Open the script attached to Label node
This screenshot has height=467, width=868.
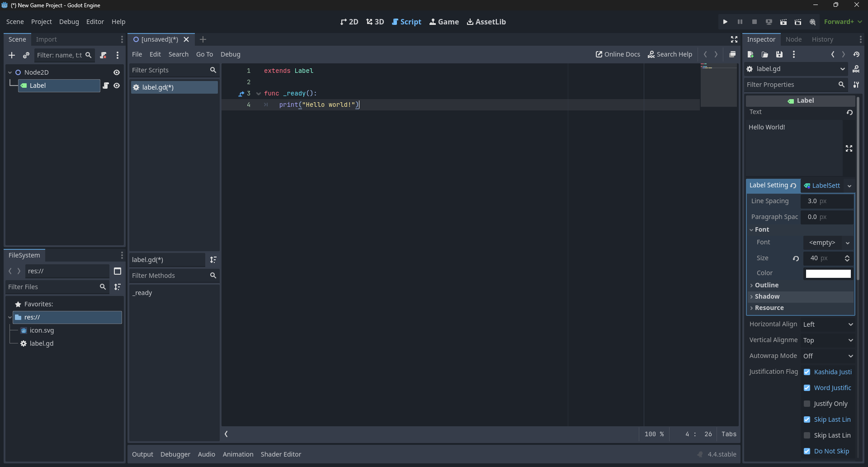coord(106,86)
